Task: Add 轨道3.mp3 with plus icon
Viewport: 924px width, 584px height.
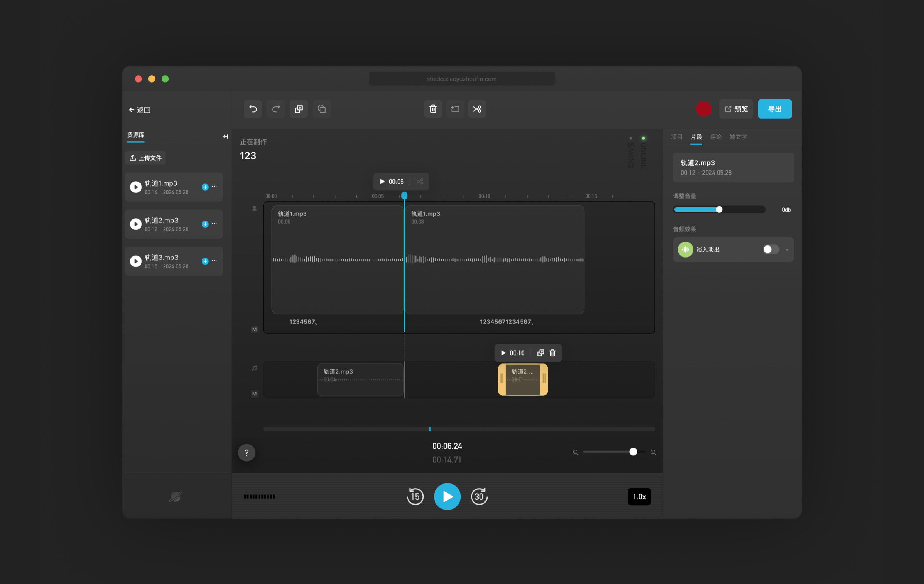Action: 205,261
